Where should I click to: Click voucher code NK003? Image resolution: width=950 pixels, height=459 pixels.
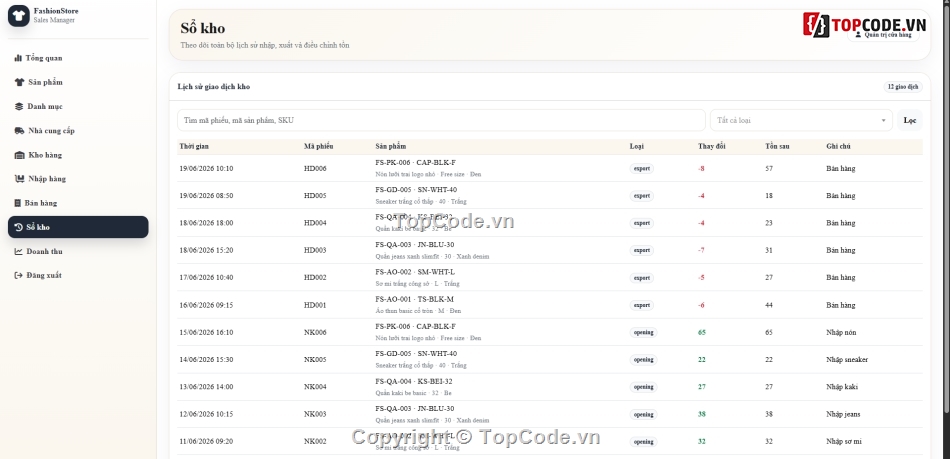(315, 414)
